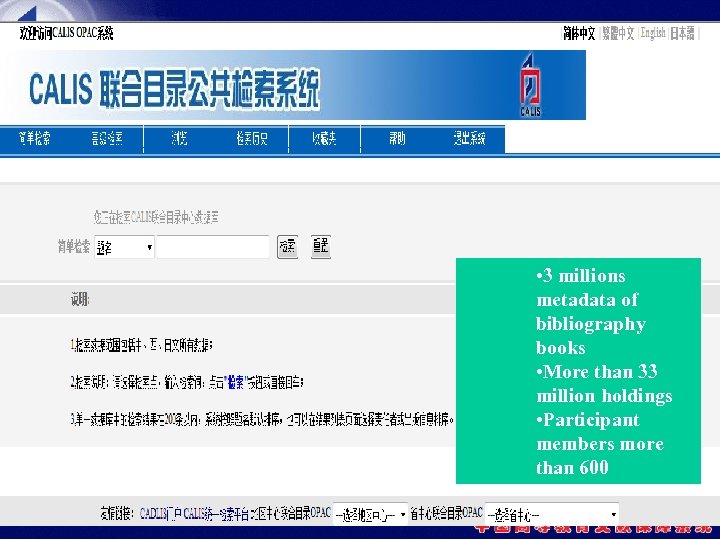This screenshot has height=540, width=720.
Task: Click the 说明 instructions heading
Action: [79, 299]
